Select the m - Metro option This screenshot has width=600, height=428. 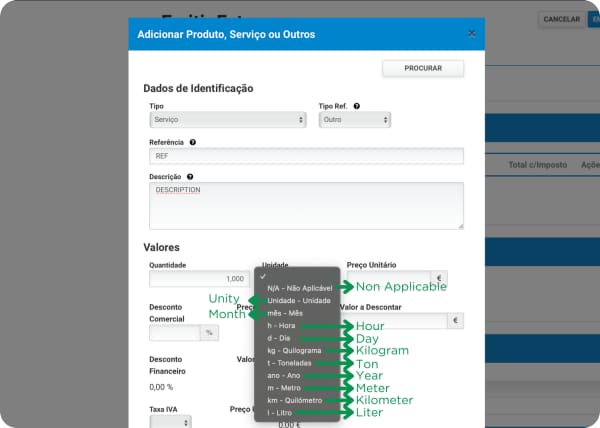[297, 388]
